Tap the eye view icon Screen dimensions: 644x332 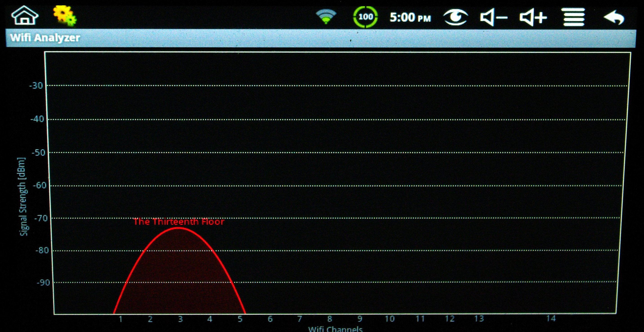pos(455,17)
